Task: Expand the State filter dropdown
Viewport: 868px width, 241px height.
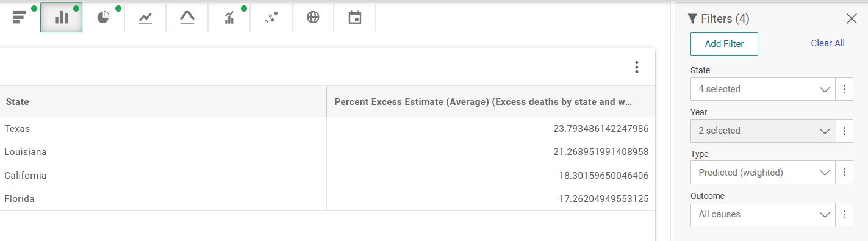Action: tap(763, 89)
